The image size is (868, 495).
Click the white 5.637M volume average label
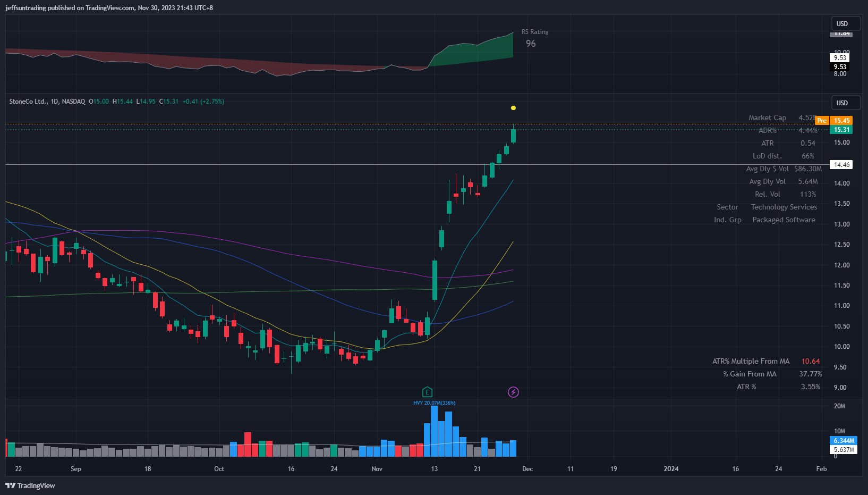tap(844, 450)
